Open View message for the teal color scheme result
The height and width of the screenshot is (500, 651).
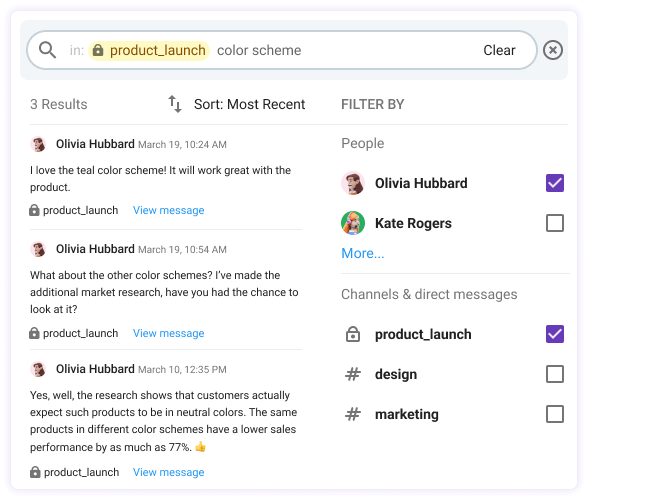point(168,210)
